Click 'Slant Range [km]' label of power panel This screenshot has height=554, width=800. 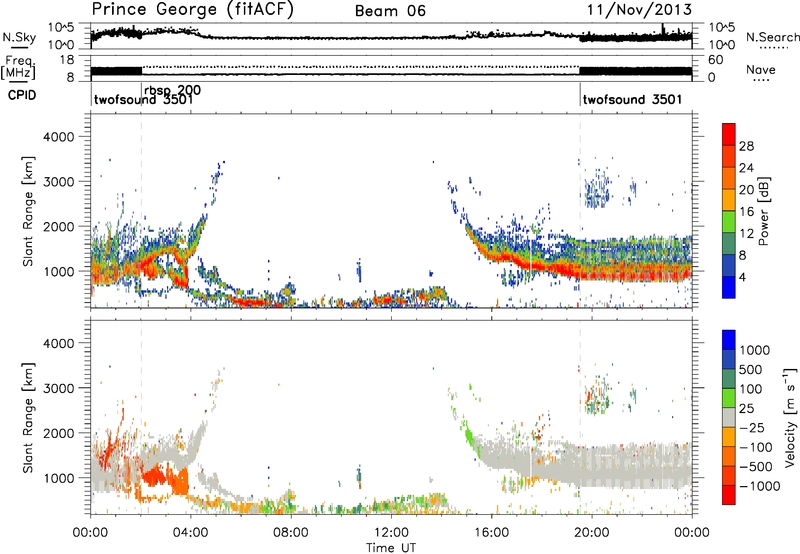(28, 211)
